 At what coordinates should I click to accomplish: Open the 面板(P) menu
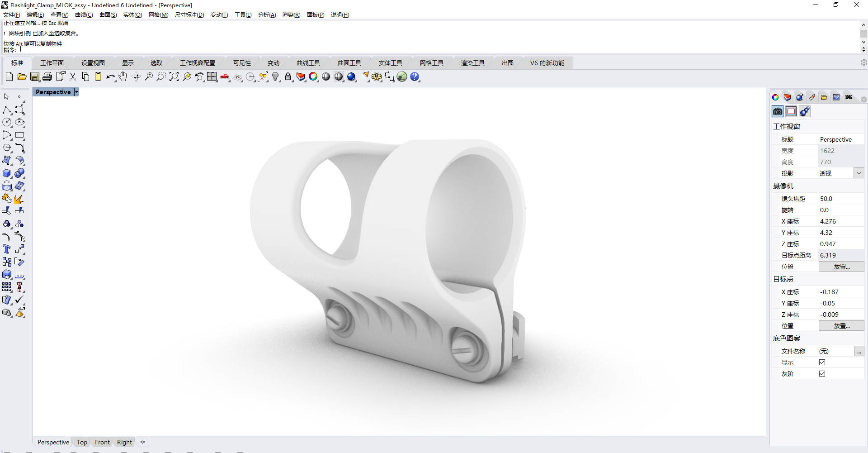pyautogui.click(x=316, y=15)
